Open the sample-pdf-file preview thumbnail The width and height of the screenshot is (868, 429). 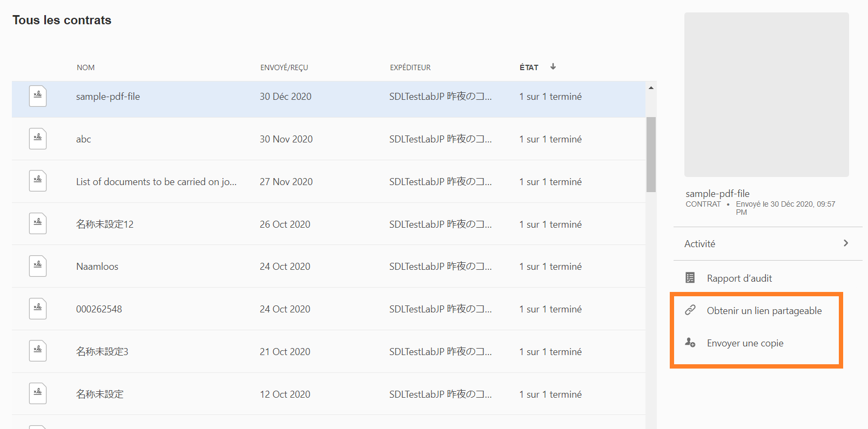766,95
